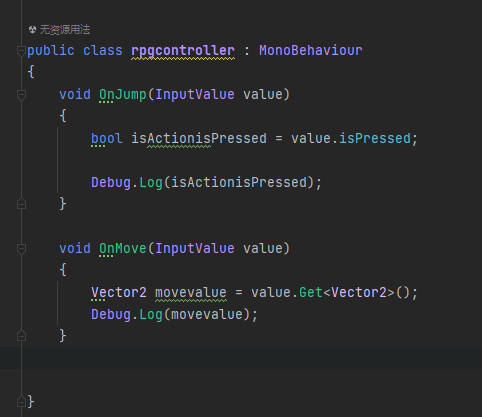Click the 'bool' keyword
The image size is (482, 417).
click(107, 139)
